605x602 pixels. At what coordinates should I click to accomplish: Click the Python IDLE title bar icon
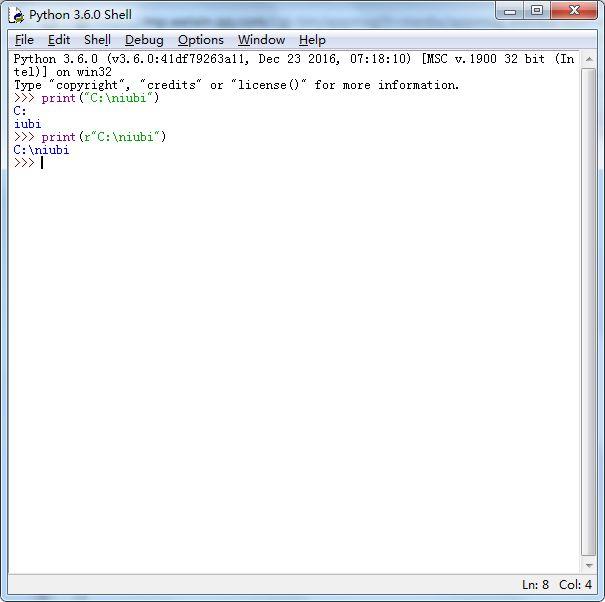coord(17,15)
